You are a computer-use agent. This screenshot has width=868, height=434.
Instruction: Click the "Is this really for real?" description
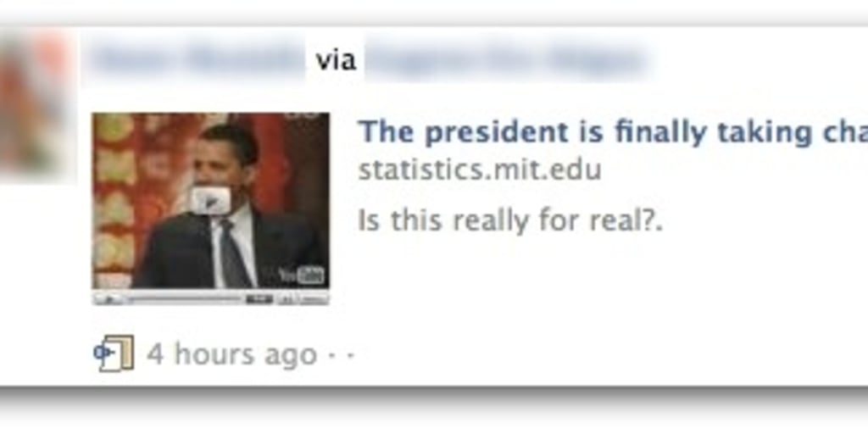click(509, 221)
